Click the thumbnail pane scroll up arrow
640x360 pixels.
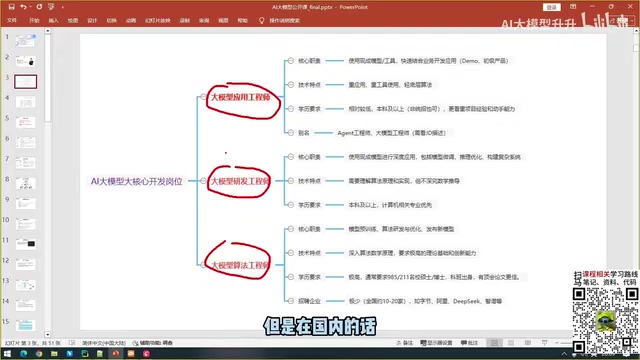48,31
